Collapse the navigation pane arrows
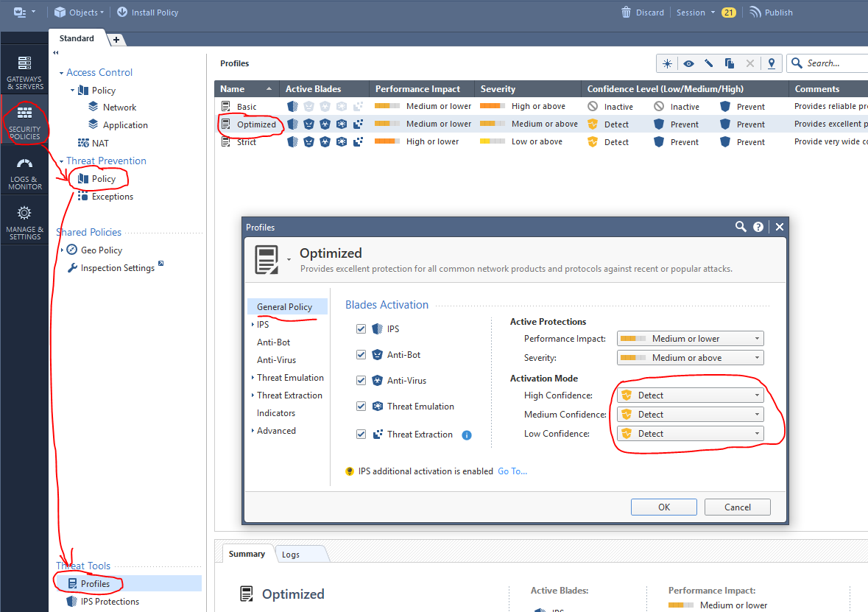 point(55,52)
